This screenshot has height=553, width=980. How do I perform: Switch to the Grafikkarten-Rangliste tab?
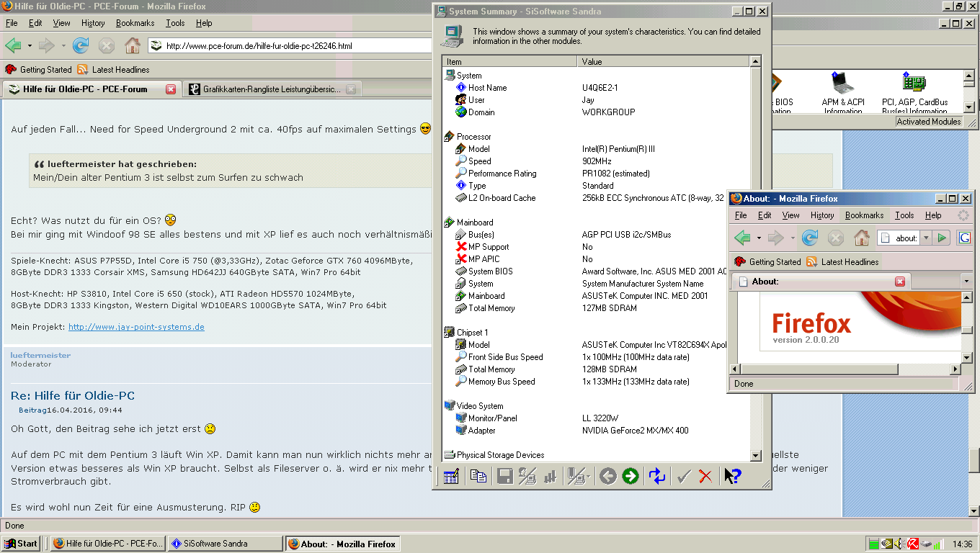pyautogui.click(x=271, y=89)
